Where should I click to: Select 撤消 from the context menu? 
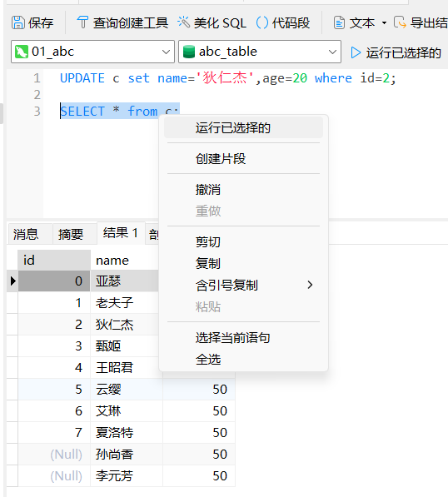point(243,190)
